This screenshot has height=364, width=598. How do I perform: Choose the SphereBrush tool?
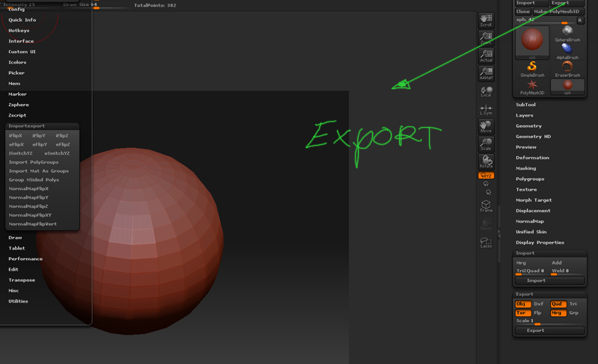(x=567, y=34)
